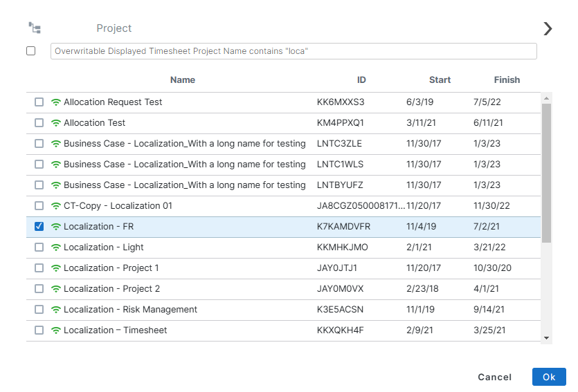The image size is (578, 392).
Task: Expand the panel using the right chevron arrow
Action: [x=548, y=28]
